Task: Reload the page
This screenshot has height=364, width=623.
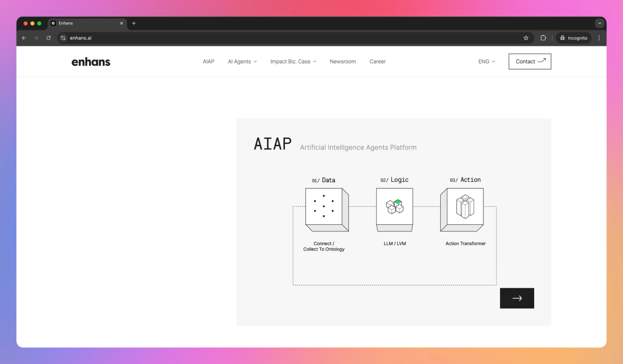Action: pyautogui.click(x=48, y=38)
